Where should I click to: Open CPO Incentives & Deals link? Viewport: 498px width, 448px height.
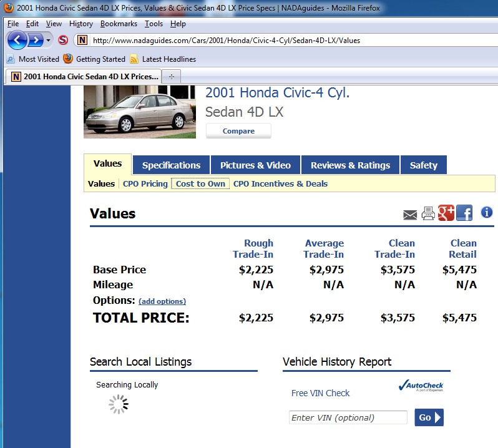point(280,183)
